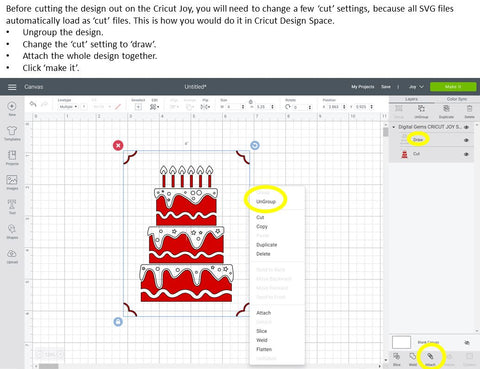The image size is (480, 369).
Task: Click the Rotate value stepper arrows
Action: (x=310, y=107)
